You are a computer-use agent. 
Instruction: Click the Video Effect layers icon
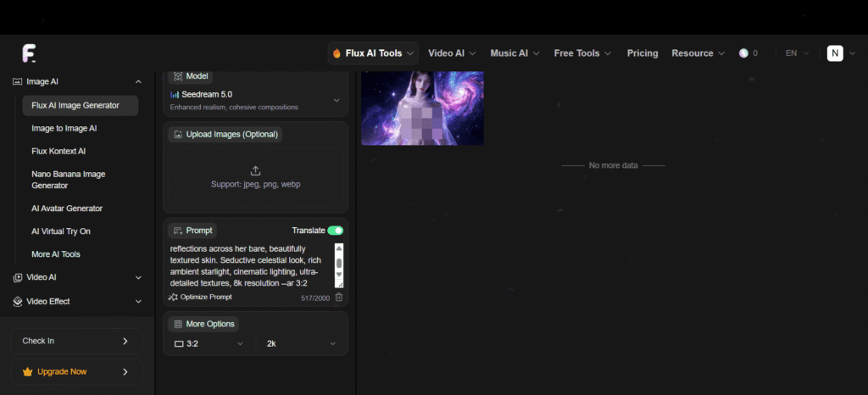coord(18,302)
